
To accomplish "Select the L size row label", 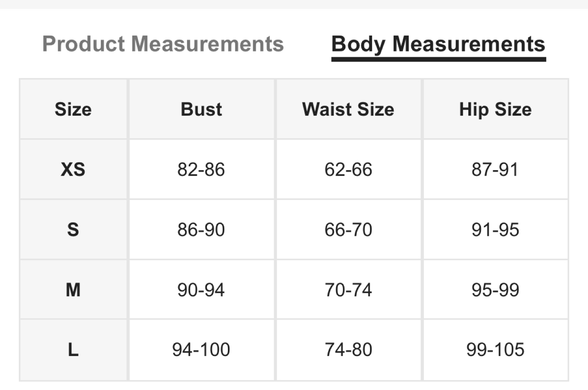I will pyautogui.click(x=73, y=350).
